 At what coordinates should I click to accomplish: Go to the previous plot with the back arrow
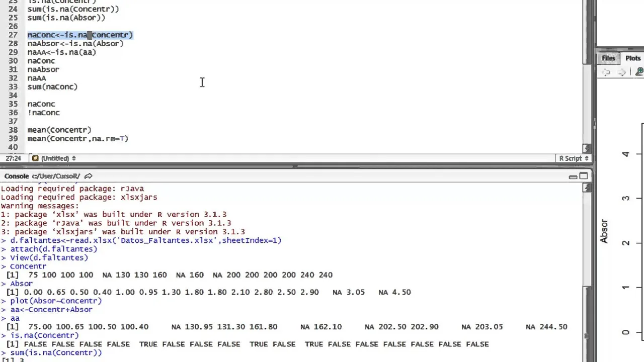coord(606,72)
